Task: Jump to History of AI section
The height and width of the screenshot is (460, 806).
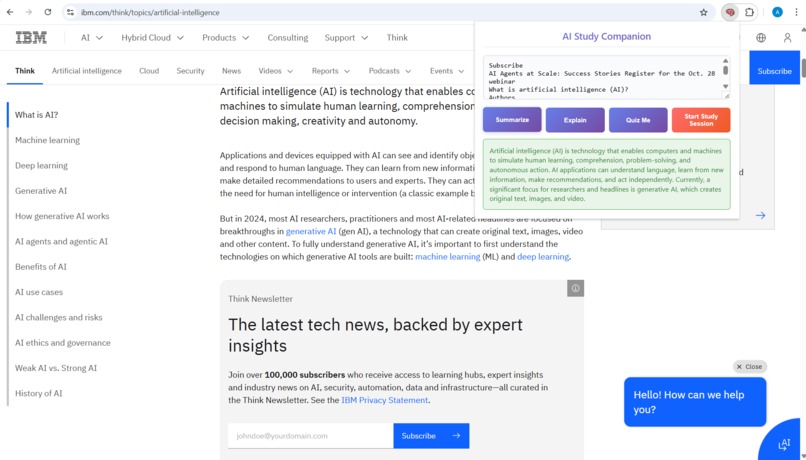Action: 39,393
